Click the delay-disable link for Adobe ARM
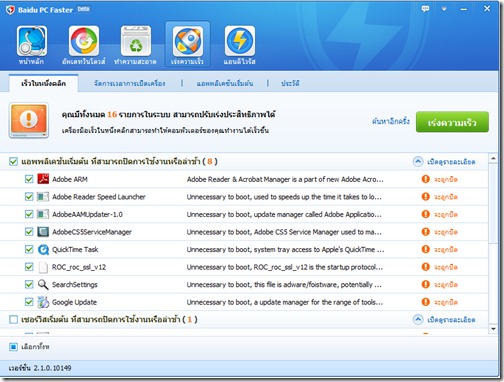Viewport: 504px width, 382px height. click(446, 179)
